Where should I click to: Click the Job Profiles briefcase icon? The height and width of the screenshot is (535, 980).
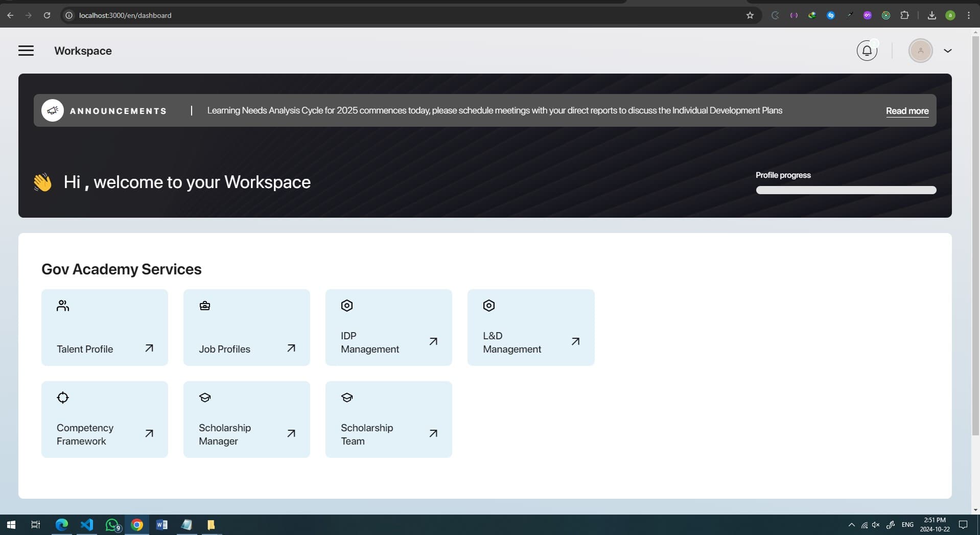(x=204, y=305)
